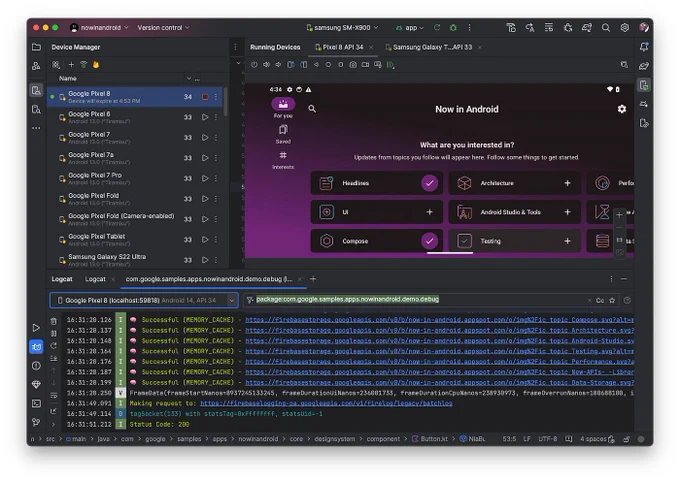Open the app run configuration dropdown
This screenshot has width=680, height=482.
point(410,27)
